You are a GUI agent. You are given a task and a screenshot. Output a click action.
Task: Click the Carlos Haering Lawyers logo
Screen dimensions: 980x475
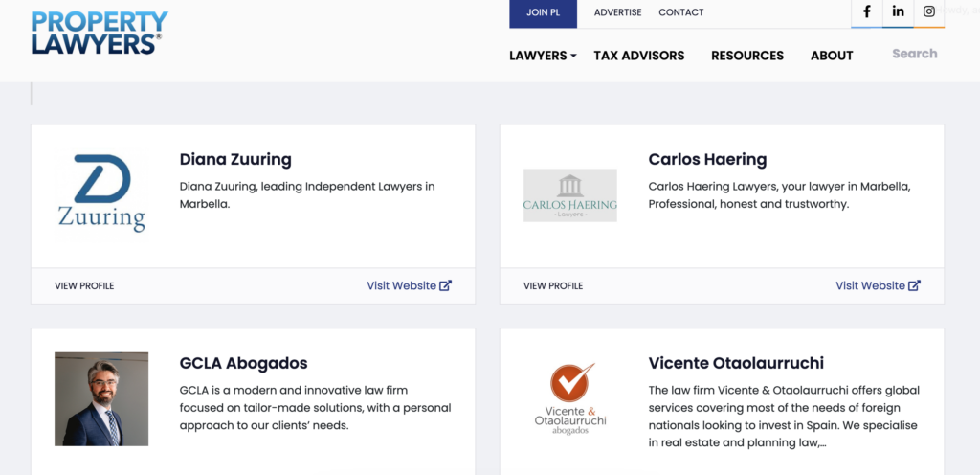tap(569, 195)
